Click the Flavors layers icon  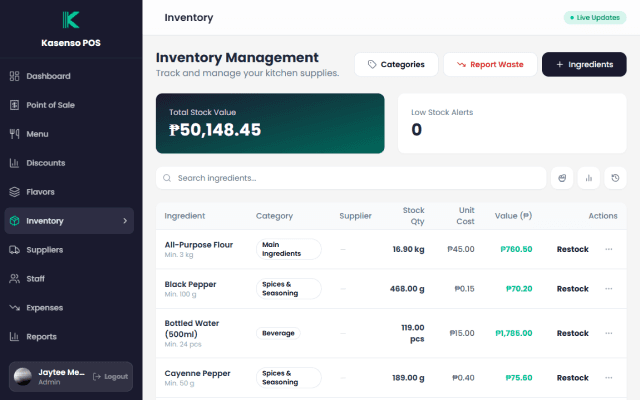[14, 192]
